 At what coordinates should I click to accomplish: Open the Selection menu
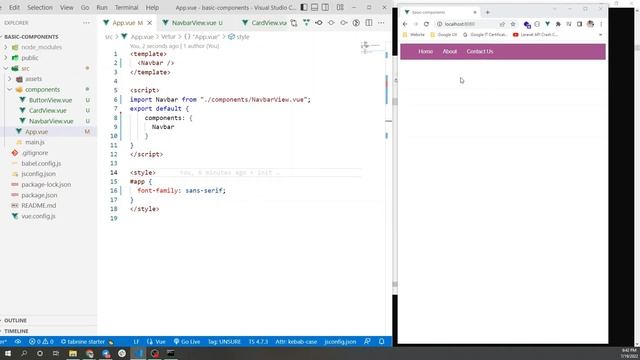coord(40,7)
